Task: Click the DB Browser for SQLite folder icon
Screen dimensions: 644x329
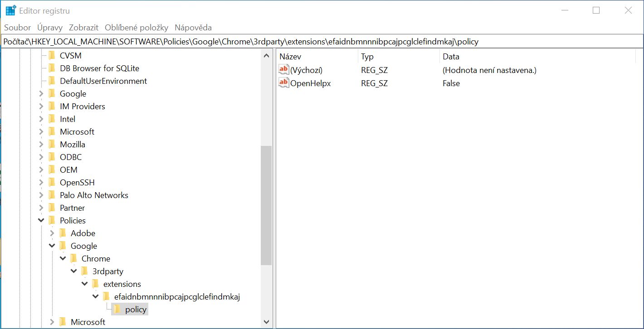Action: (51, 68)
